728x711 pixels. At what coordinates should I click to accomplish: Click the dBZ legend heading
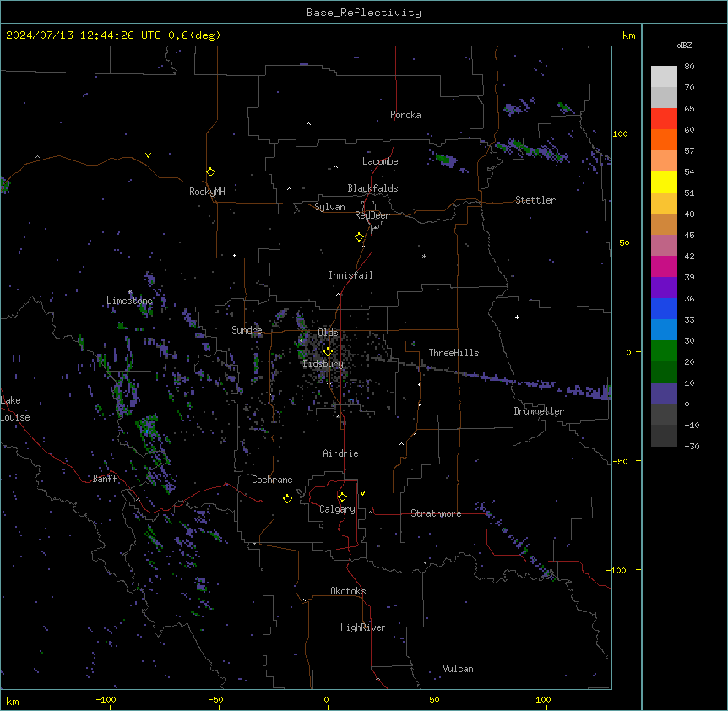click(x=684, y=45)
